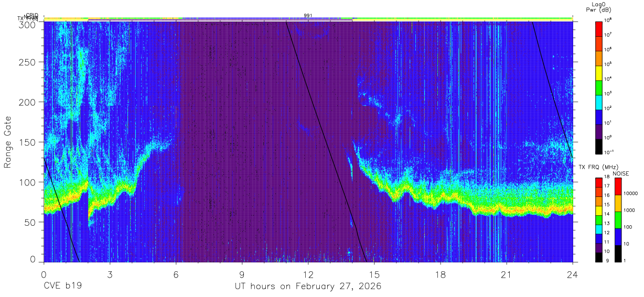The width and height of the screenshot is (644, 297).
Task: Click the '200' tick label on the Range Gate axis
Action: [27, 102]
